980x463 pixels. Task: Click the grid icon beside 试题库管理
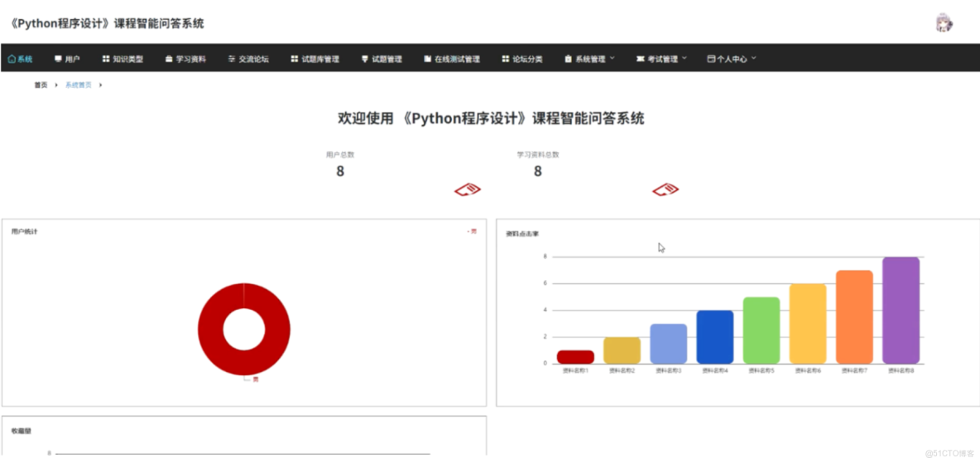(x=295, y=60)
